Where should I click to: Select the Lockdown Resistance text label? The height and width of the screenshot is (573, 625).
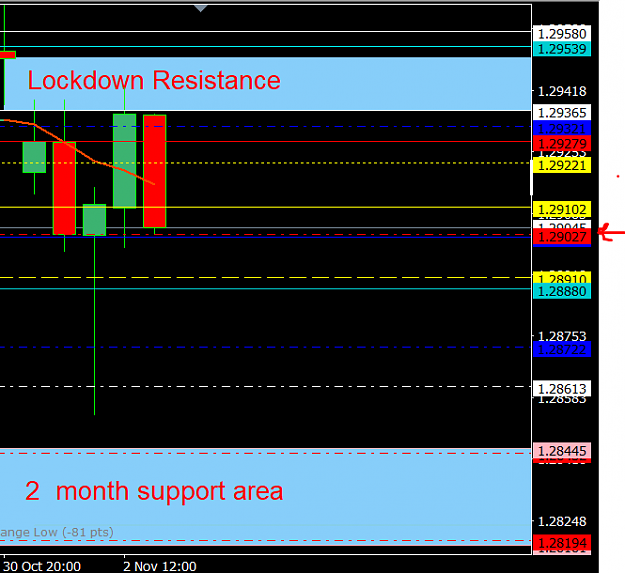point(154,80)
